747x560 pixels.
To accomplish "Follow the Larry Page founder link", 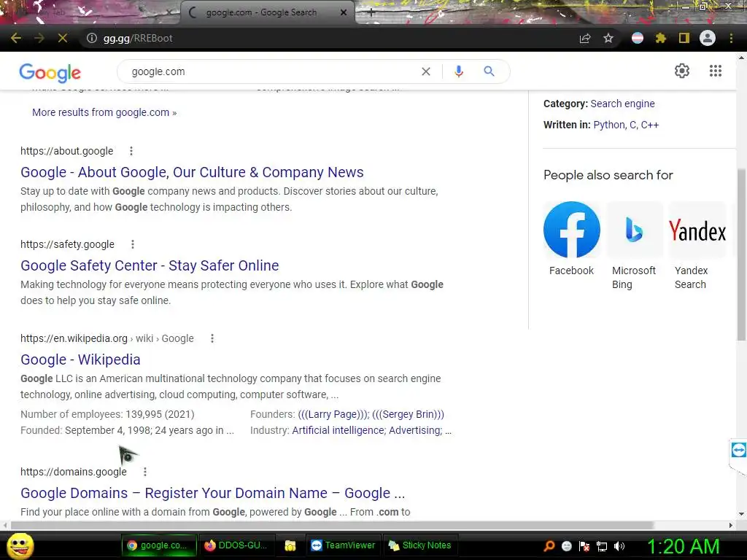I will click(333, 414).
